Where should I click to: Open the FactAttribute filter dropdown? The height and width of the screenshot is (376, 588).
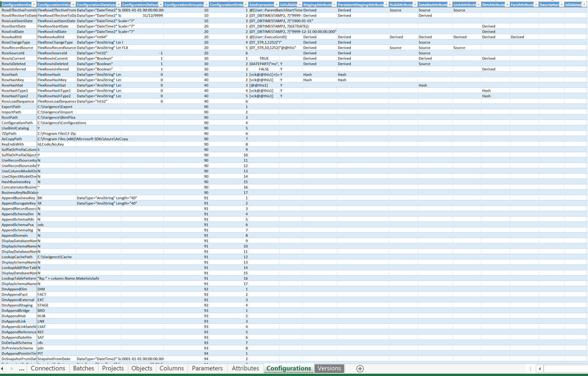535,5
